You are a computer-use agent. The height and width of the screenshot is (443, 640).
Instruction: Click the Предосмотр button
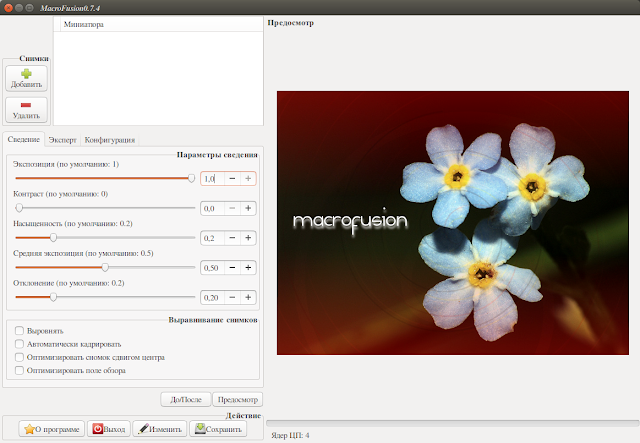tap(238, 399)
